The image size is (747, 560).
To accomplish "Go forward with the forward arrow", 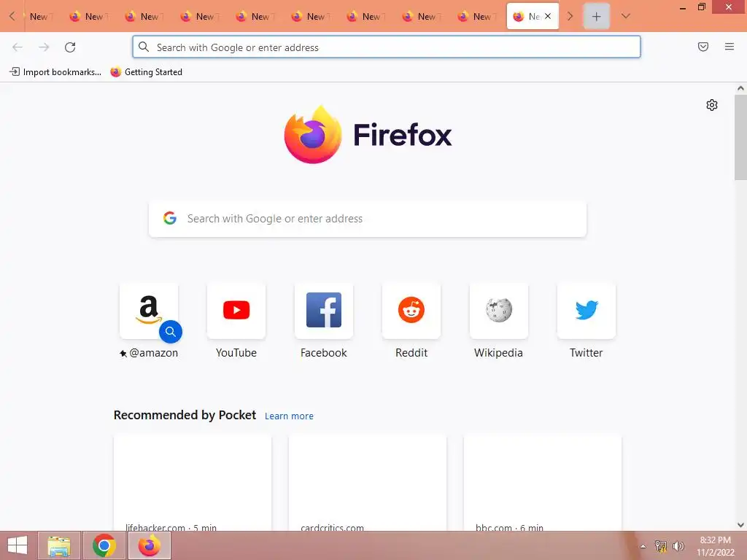I will pyautogui.click(x=44, y=47).
